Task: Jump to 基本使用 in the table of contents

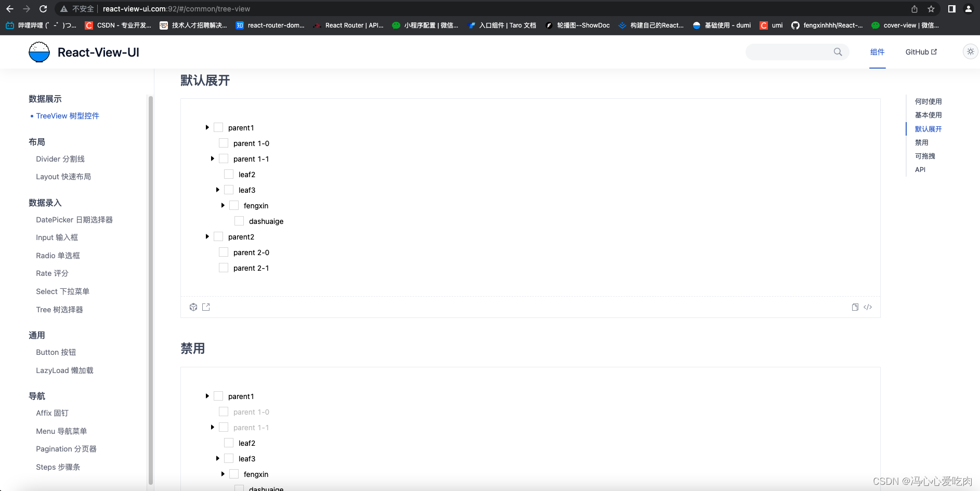Action: coord(928,115)
